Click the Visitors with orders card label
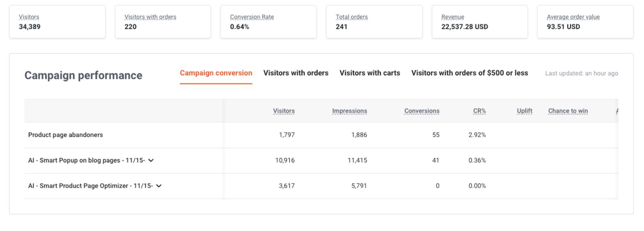This screenshot has height=231, width=644. tap(150, 17)
